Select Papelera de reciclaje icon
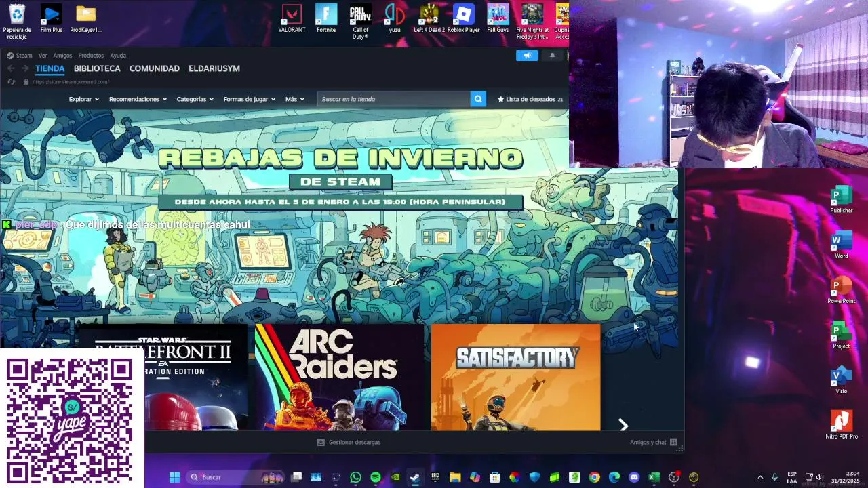 (x=17, y=22)
